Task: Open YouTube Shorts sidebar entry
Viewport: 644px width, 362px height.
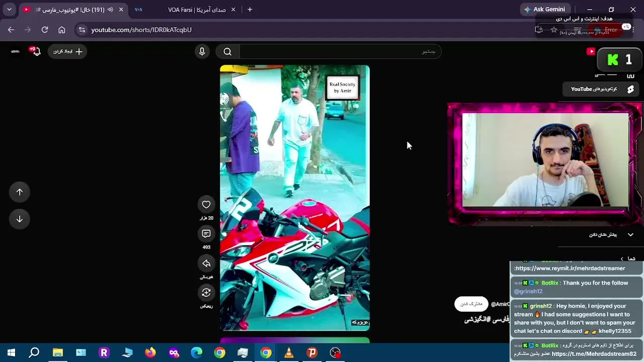Action: 602,89
